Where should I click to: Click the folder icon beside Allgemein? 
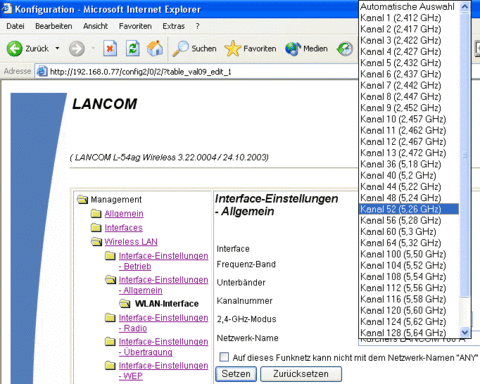pos(96,213)
